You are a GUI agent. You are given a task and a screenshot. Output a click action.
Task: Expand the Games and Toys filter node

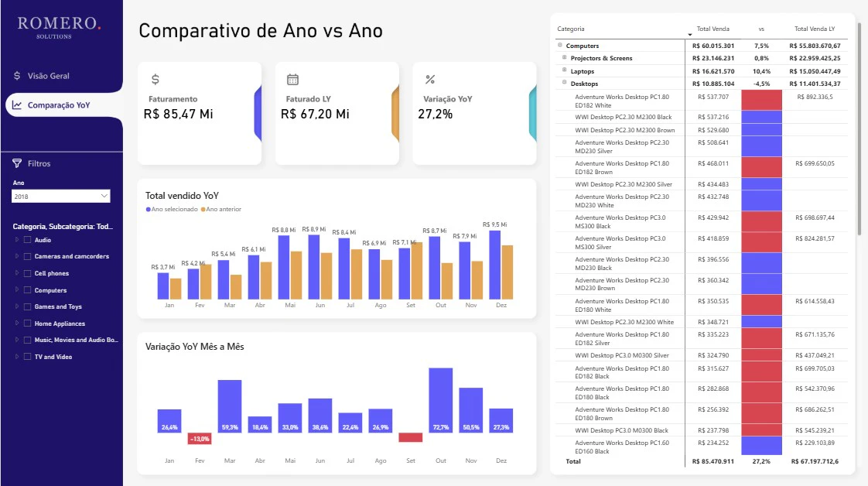[16, 306]
